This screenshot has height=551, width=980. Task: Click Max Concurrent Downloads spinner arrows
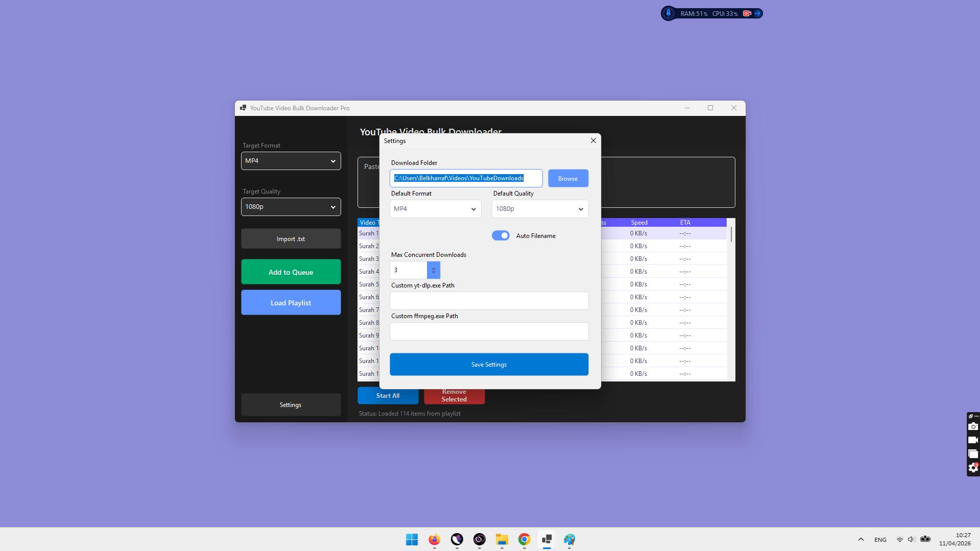coord(434,270)
